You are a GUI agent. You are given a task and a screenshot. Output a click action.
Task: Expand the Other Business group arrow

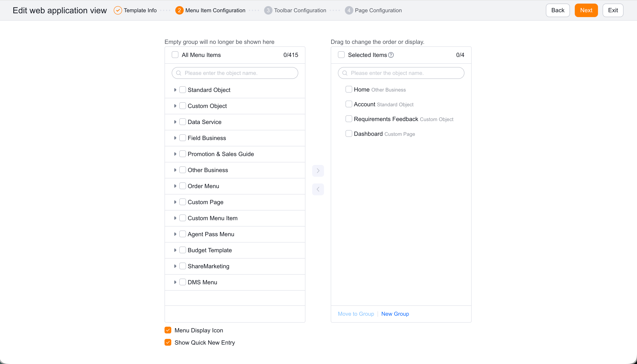pos(175,170)
